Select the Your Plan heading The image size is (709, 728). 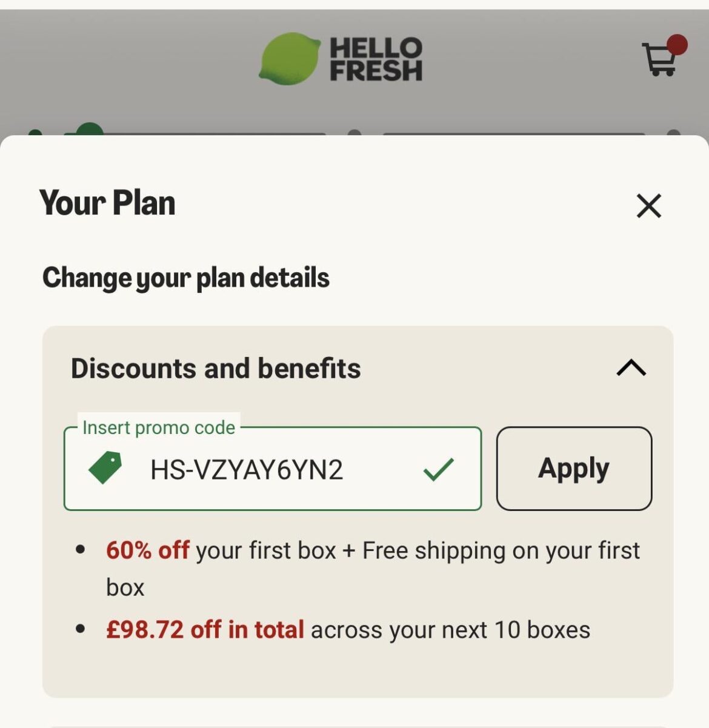[107, 204]
